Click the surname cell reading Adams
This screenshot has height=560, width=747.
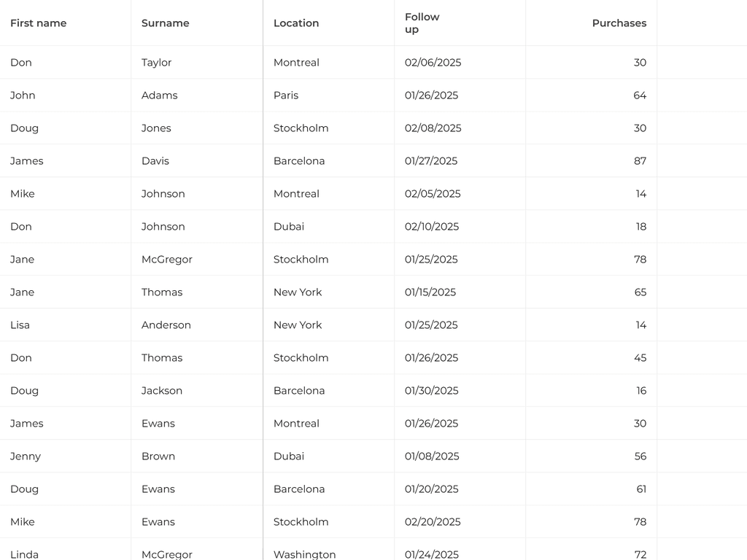click(159, 96)
